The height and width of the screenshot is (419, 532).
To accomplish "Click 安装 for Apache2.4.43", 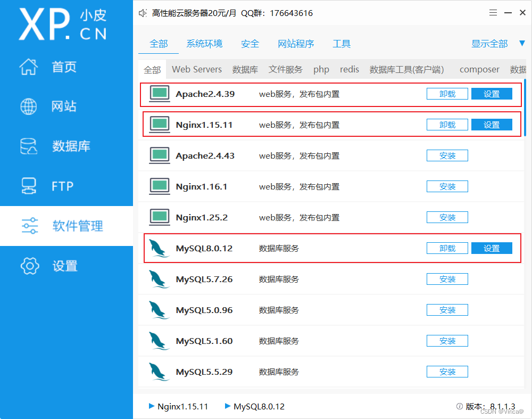I will (x=447, y=155).
